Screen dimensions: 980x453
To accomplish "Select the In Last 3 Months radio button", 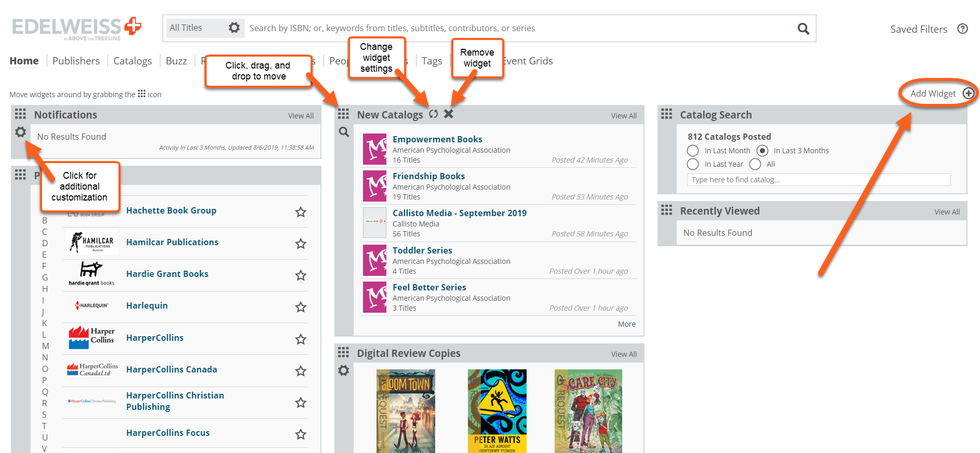I will [x=762, y=151].
